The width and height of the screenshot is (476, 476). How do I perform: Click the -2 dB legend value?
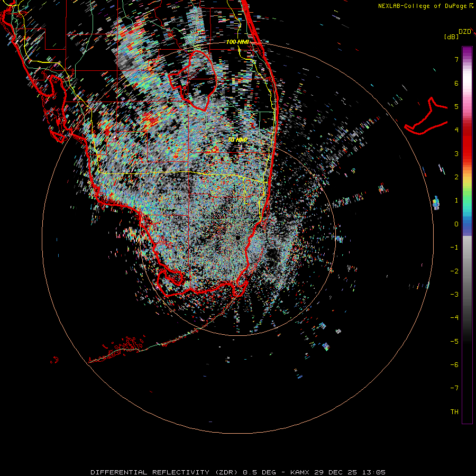coord(454,271)
